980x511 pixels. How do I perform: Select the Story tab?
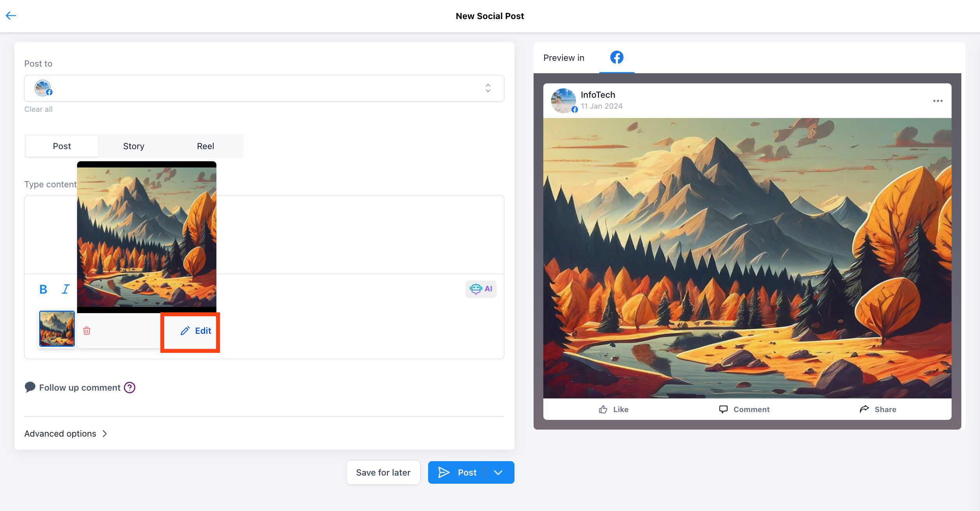(133, 145)
